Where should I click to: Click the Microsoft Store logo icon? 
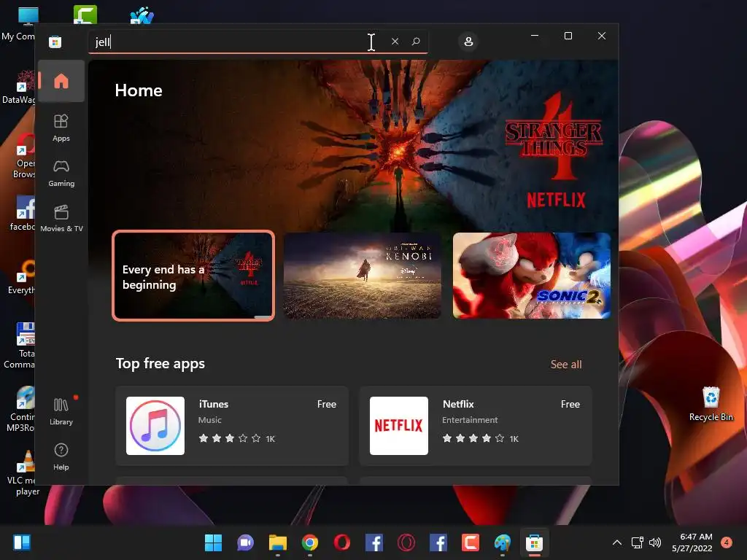pos(55,42)
